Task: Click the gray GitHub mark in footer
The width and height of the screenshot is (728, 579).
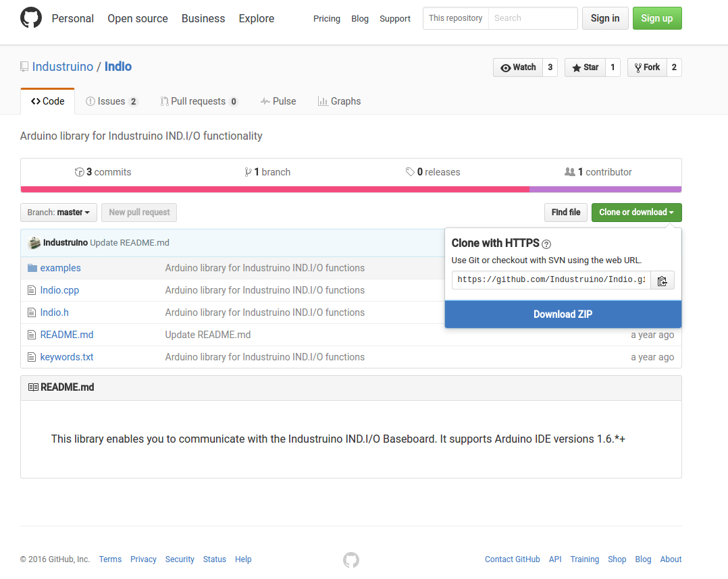Action: pyautogui.click(x=351, y=559)
